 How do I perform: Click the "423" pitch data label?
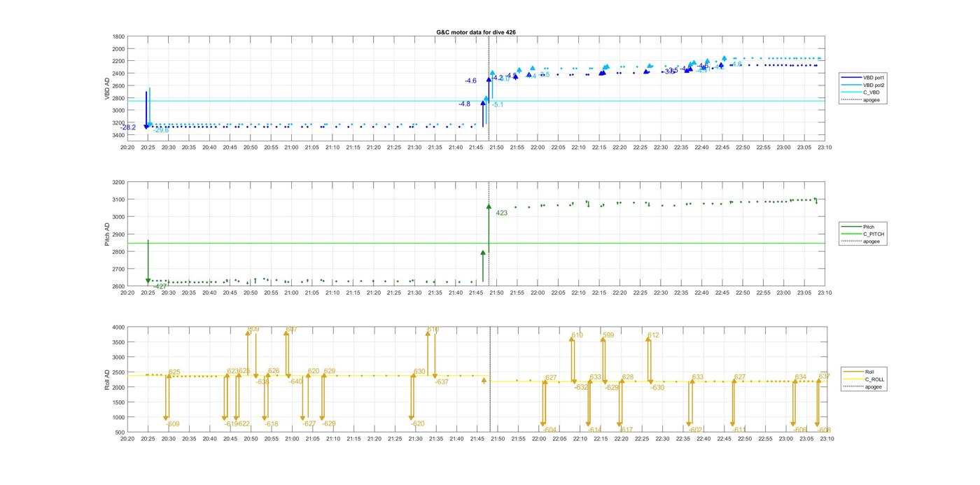pos(502,213)
